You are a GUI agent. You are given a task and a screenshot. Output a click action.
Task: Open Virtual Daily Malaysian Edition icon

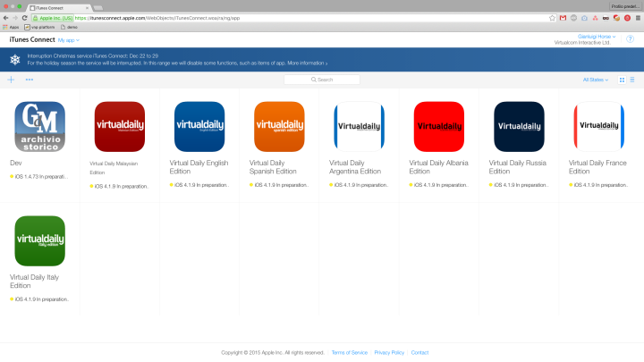119,127
